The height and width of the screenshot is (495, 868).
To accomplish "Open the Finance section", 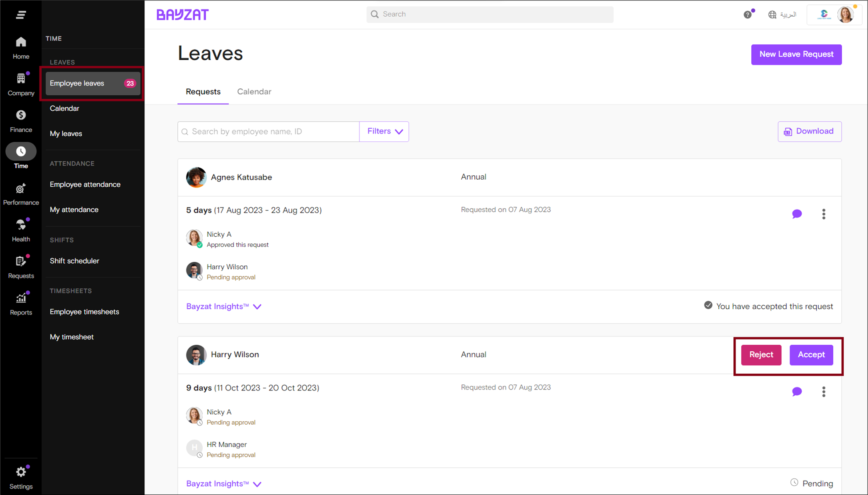I will [21, 119].
